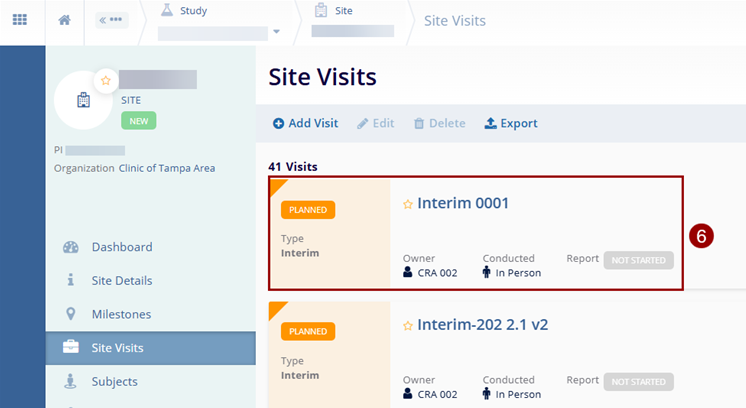Open the Study dropdown arrow

[x=277, y=32]
